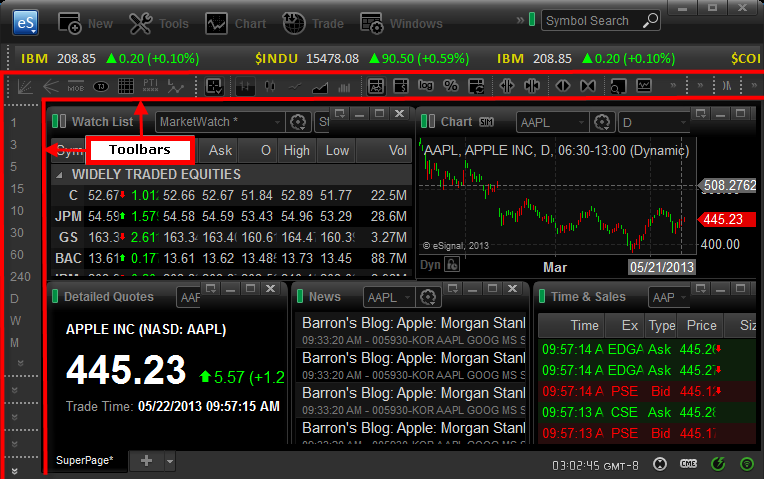Switch chart to bar chart type
Image resolution: width=764 pixels, height=479 pixels.
click(245, 87)
